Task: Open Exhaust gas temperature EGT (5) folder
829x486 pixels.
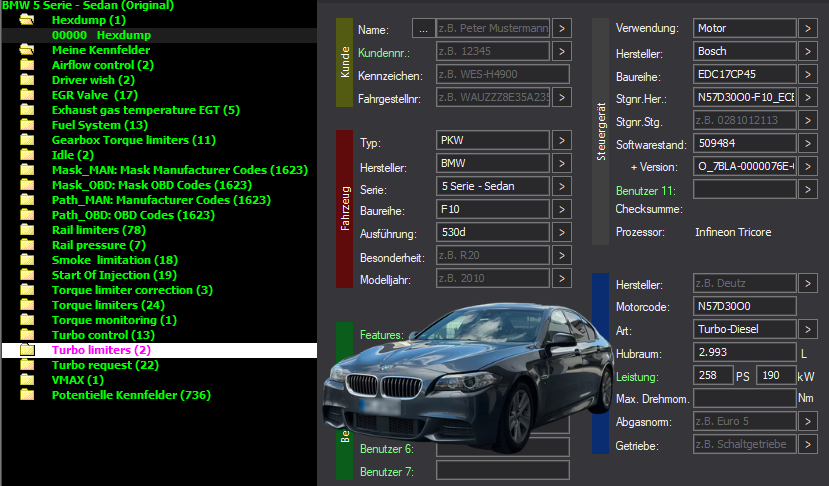Action: pyautogui.click(x=145, y=110)
